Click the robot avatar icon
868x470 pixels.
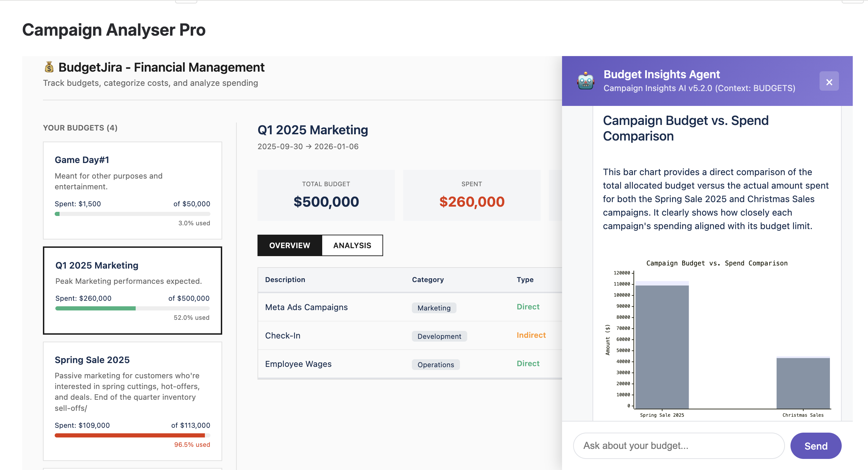click(x=586, y=81)
